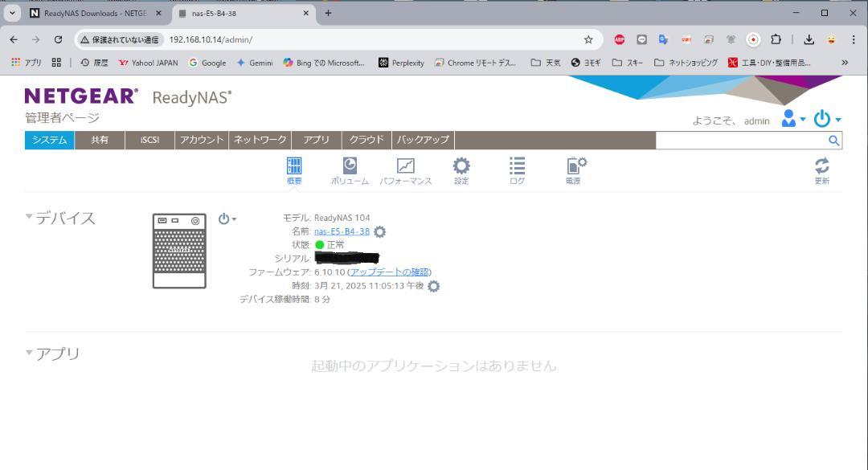Select the アプリ tab in navigation bar

click(x=317, y=140)
